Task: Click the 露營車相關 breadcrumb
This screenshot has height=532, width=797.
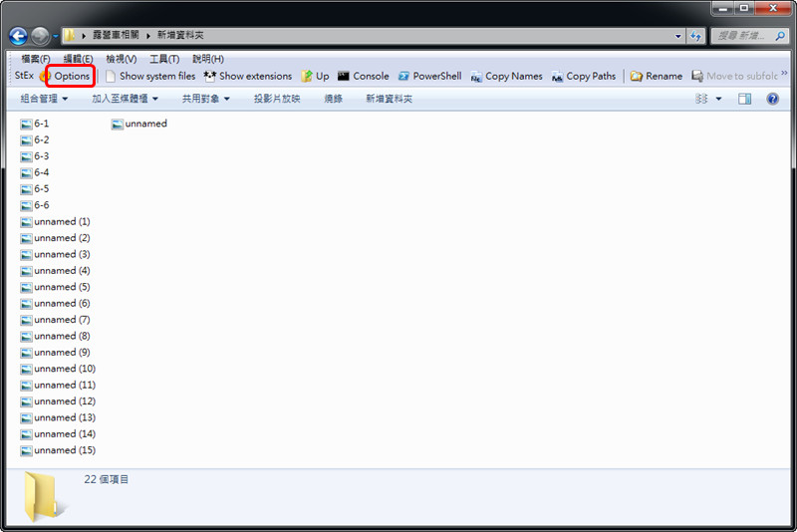Action: pos(116,35)
